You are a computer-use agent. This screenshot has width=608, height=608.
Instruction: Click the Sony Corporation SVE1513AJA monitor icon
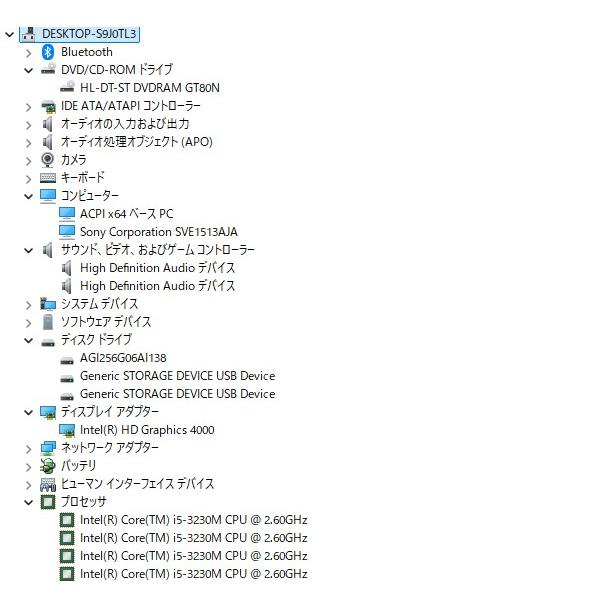pos(67,231)
